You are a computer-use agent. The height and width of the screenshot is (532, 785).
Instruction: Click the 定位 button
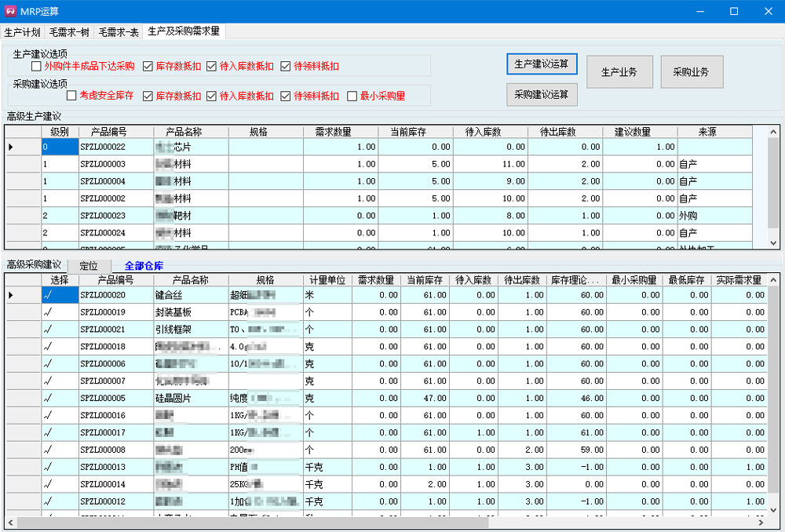(x=89, y=267)
